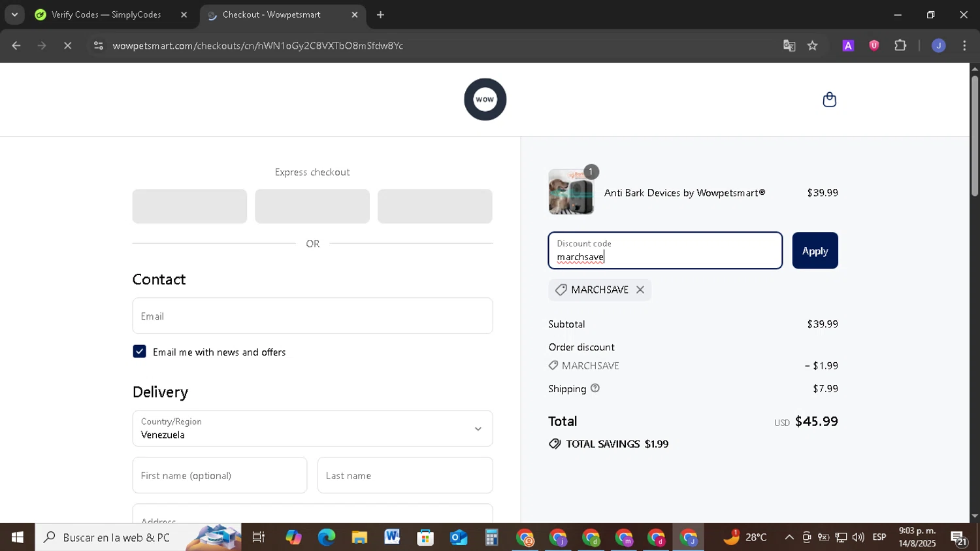This screenshot has height=551, width=980.
Task: Click the Total price $45.99
Action: coord(816,422)
